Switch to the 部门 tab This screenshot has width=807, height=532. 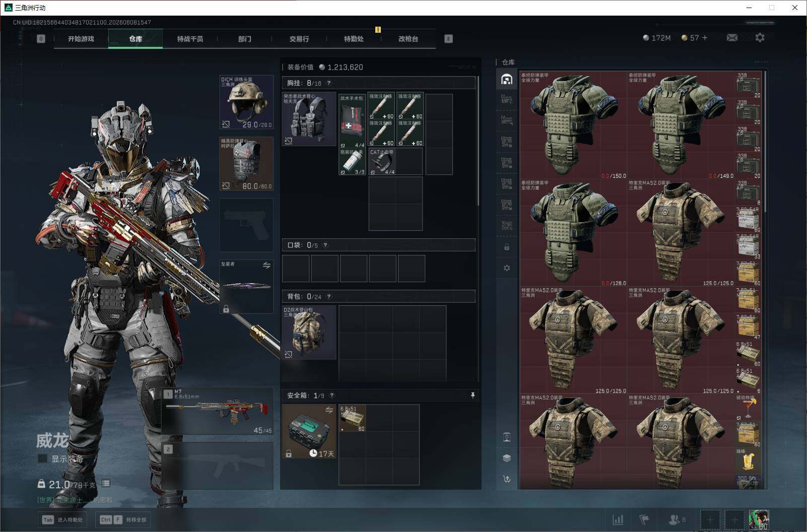(245, 39)
